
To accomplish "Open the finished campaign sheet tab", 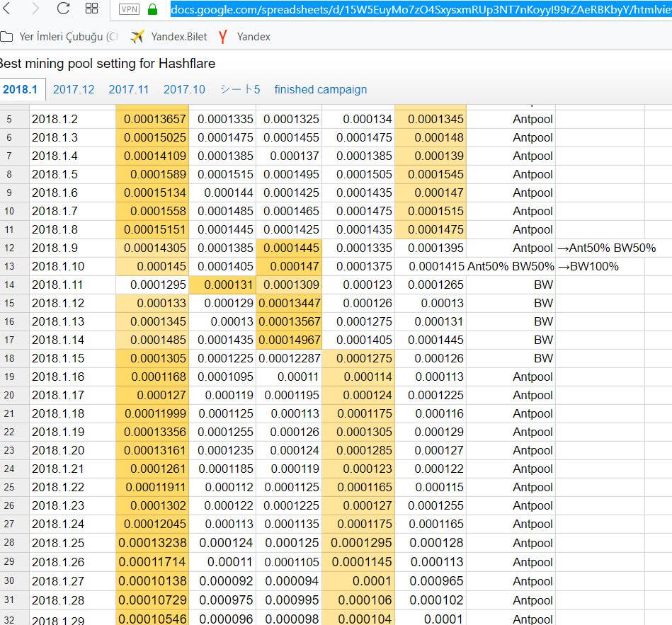I will tap(321, 89).
